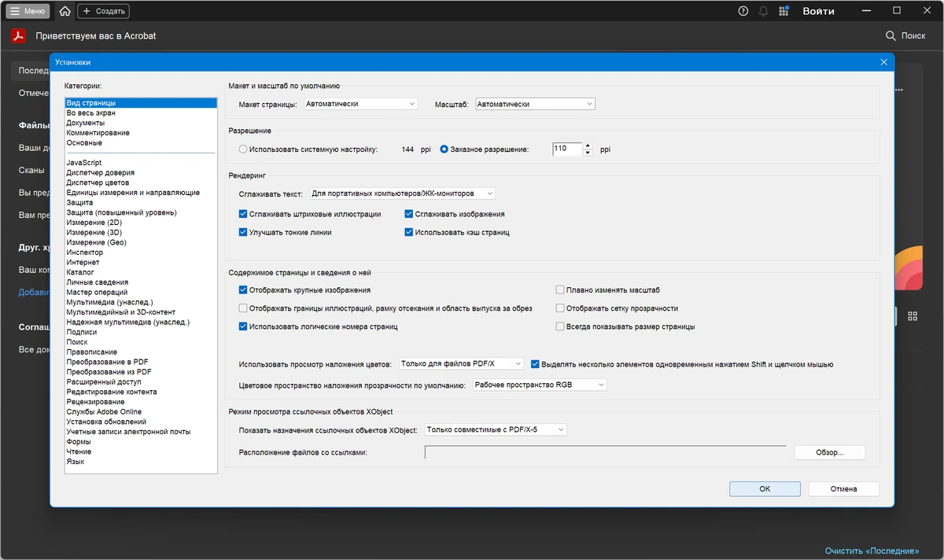Viewport: 944px width, 560px height.
Task: Select Заказное разрешение radio button
Action: click(x=444, y=149)
